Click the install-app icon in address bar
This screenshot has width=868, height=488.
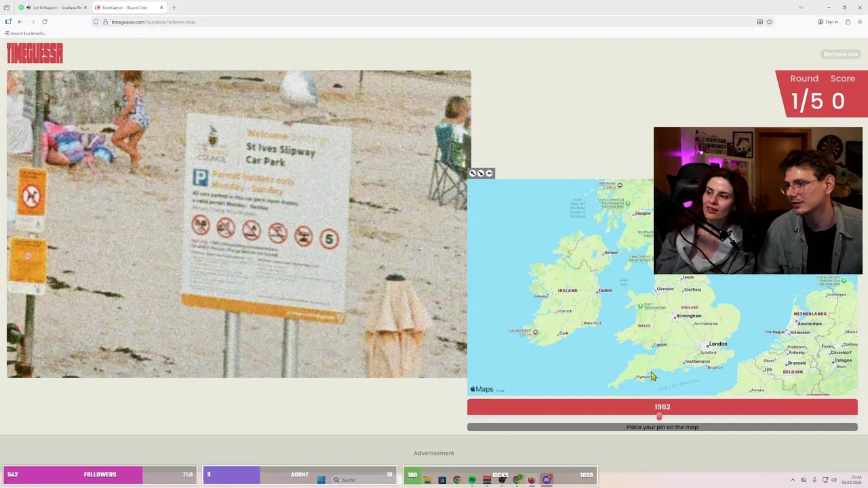[x=759, y=22]
